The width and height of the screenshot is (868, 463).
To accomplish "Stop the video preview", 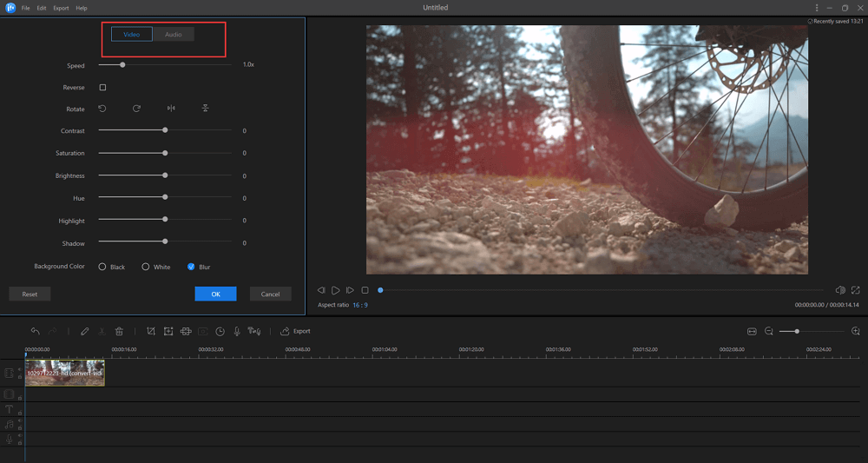I will [365, 290].
